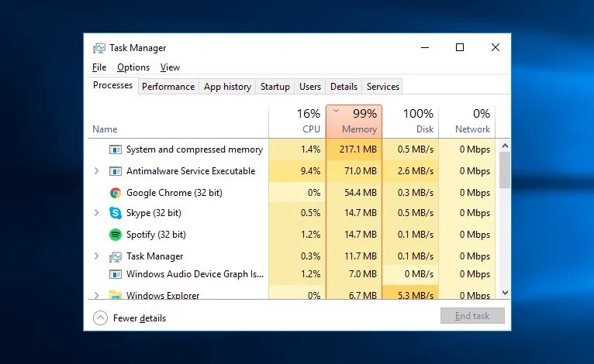Switch to the App history tab
The image size is (594, 364).
(x=227, y=87)
